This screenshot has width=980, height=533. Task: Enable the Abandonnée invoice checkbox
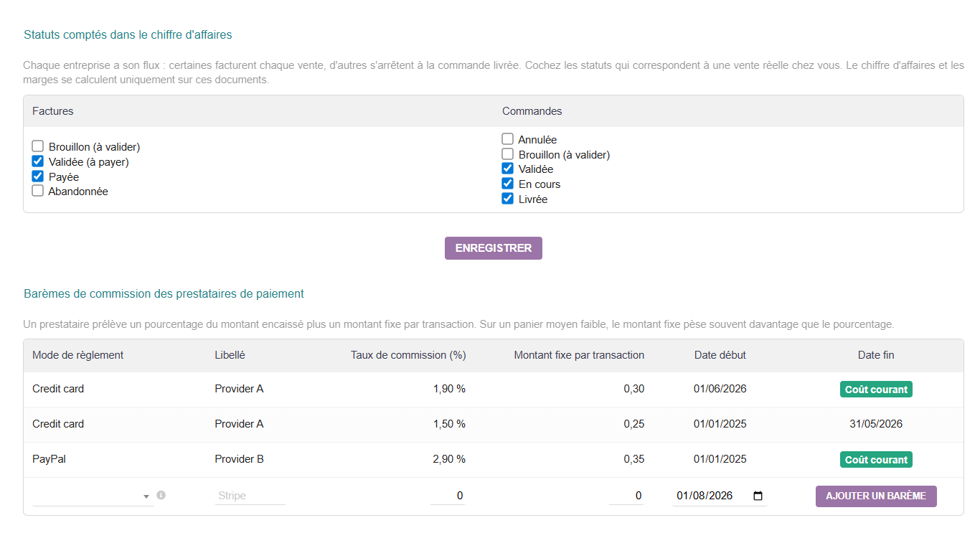pos(38,191)
